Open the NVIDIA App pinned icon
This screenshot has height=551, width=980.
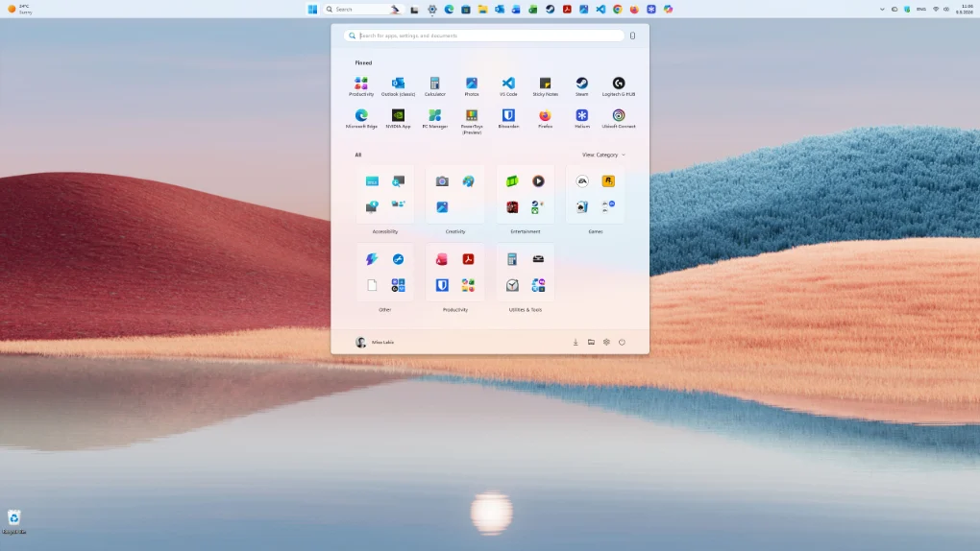coord(398,118)
